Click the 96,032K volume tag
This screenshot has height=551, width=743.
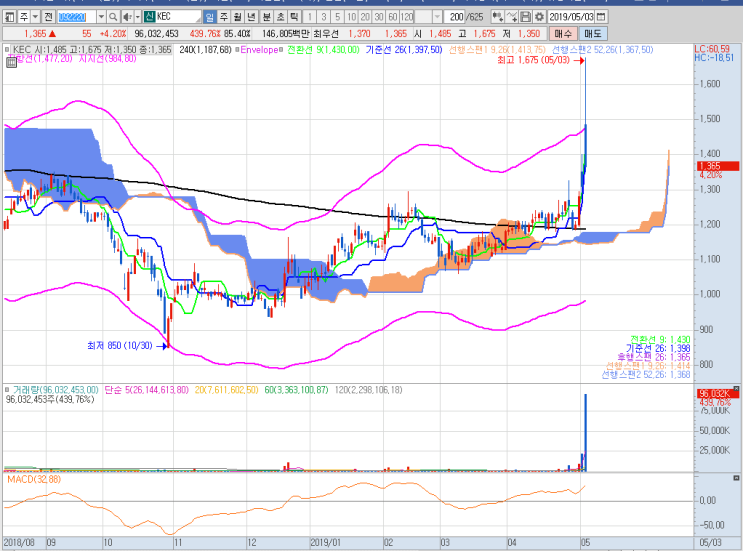(x=718, y=394)
